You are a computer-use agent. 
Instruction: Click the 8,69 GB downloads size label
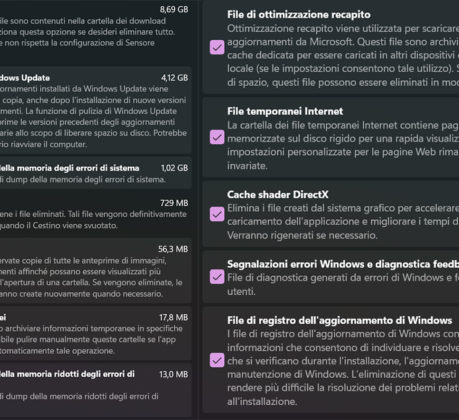[174, 9]
